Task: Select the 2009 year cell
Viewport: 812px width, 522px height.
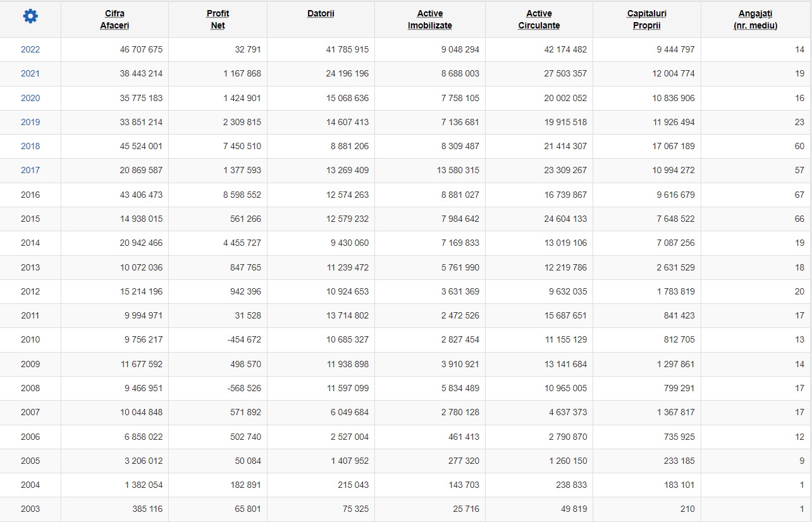Action: pyautogui.click(x=30, y=364)
